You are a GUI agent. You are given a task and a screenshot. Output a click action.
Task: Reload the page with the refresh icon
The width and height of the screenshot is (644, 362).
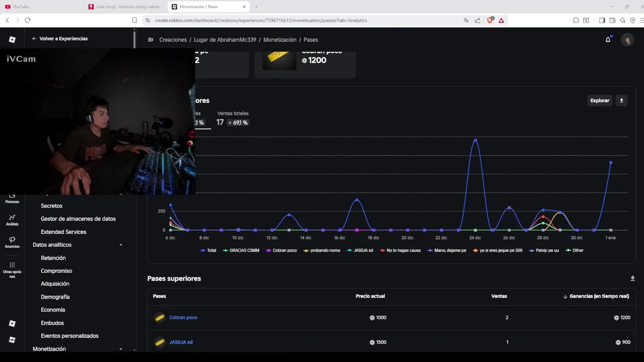click(28, 20)
